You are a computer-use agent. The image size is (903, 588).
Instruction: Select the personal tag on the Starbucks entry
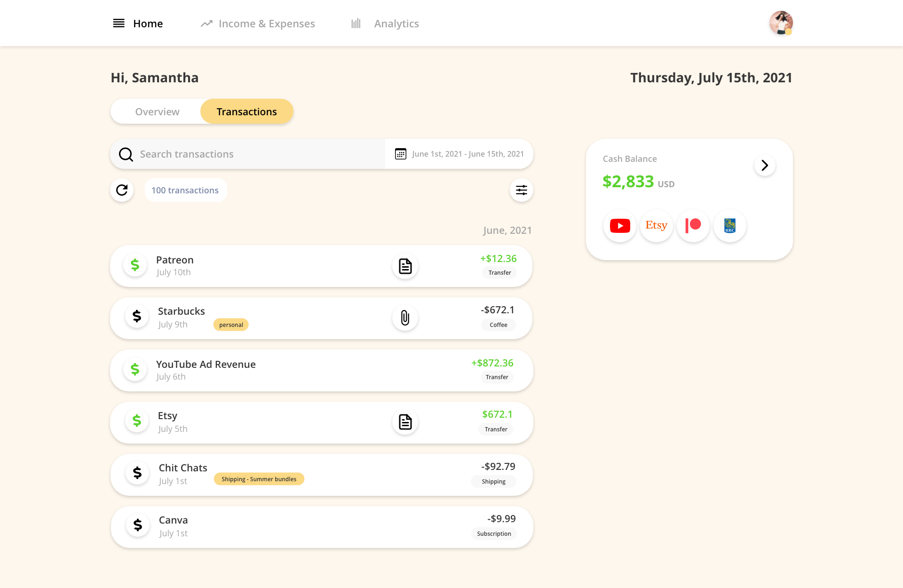231,325
